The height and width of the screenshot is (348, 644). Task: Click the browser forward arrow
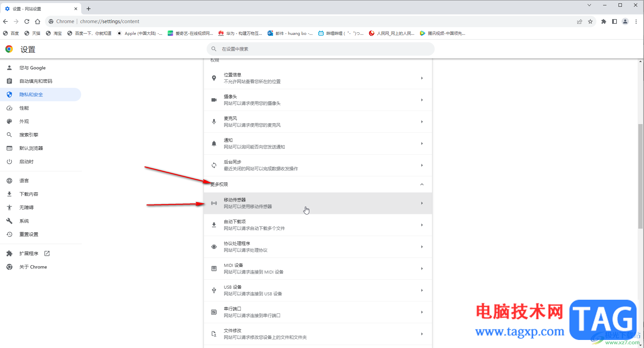pos(16,21)
